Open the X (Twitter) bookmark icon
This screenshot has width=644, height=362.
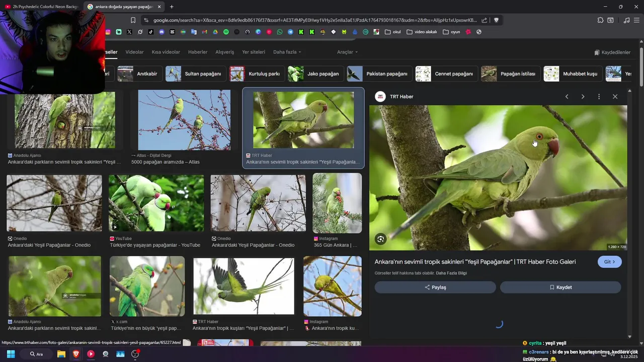[x=129, y=32]
